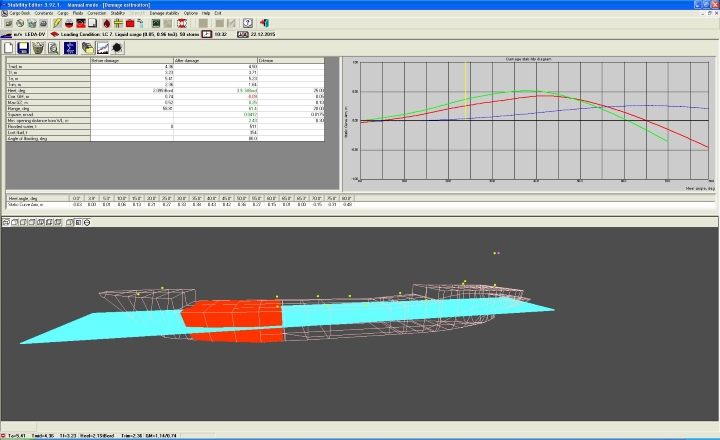Click the Exit menu item
The height and width of the screenshot is (440, 720).
(218, 13)
